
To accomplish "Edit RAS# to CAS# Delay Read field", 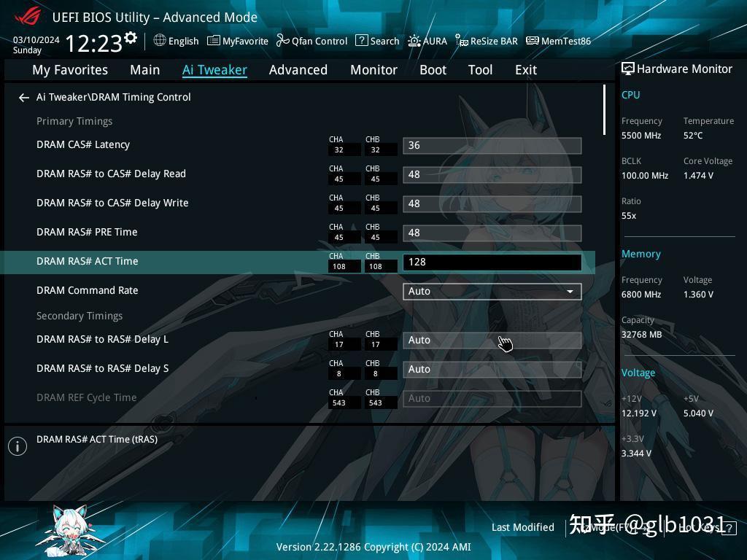I will coord(492,175).
